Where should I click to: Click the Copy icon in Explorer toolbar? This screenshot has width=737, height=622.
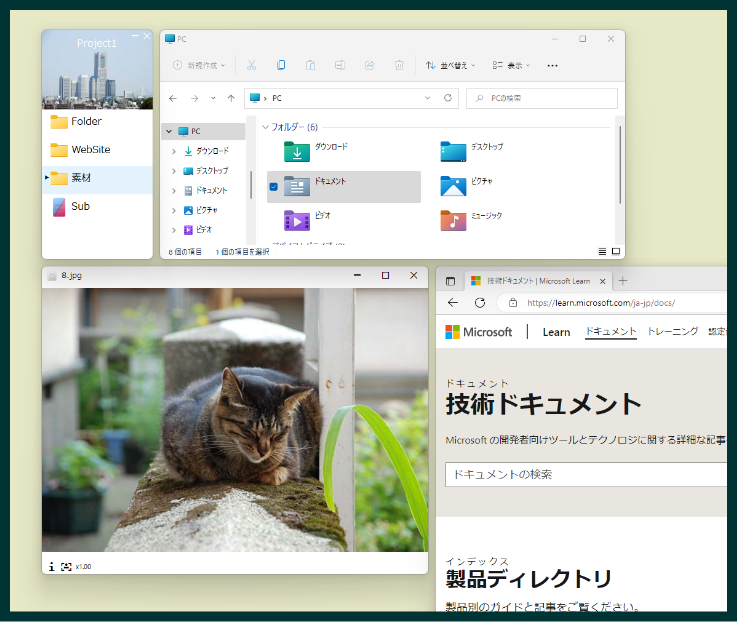[281, 65]
